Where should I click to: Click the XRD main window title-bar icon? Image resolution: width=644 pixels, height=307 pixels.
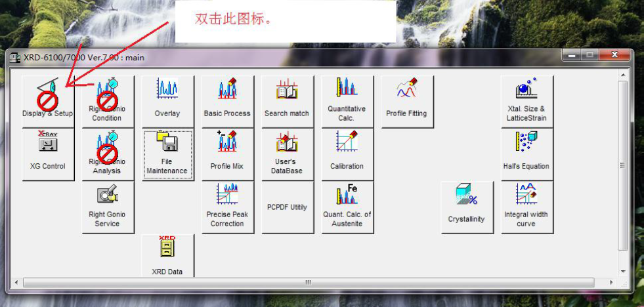pos(15,58)
